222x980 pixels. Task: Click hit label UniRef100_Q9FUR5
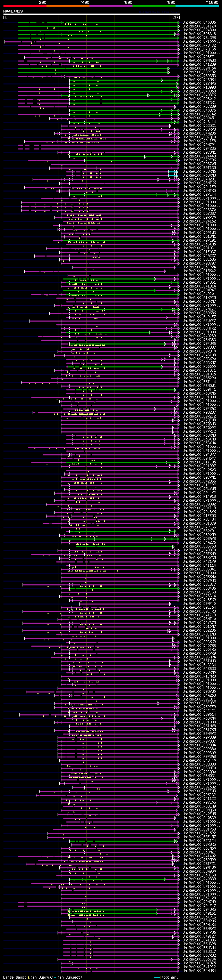[x=199, y=910]
